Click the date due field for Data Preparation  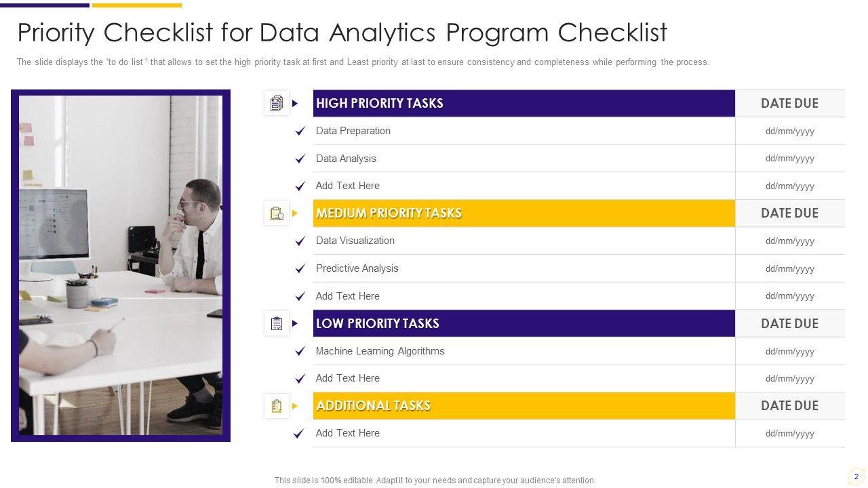(789, 131)
